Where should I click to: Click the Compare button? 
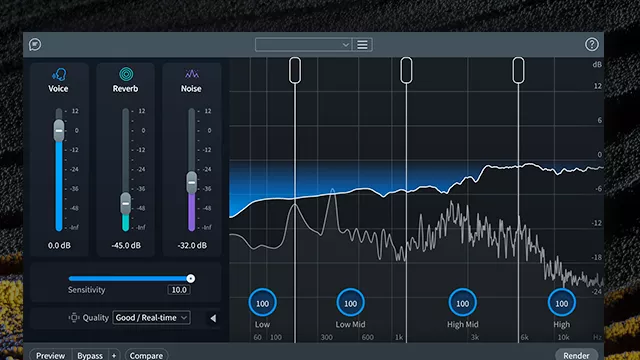pyautogui.click(x=146, y=355)
